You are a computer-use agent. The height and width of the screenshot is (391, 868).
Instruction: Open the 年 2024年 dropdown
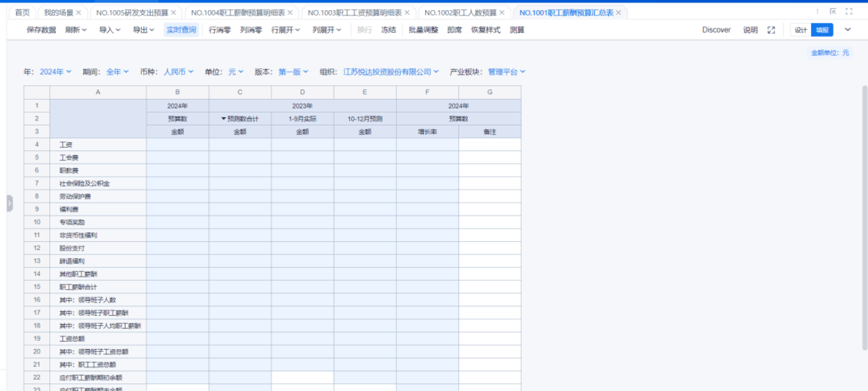(55, 72)
